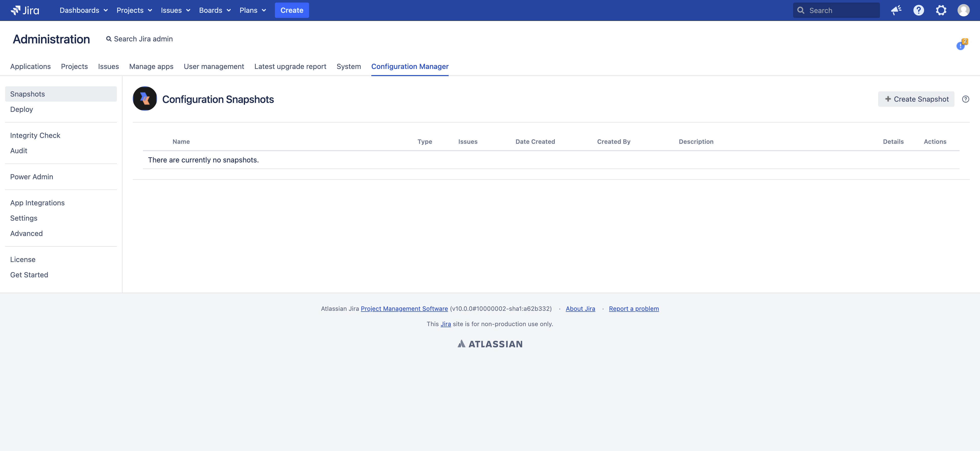
Task: Open Get Started in the sidebar
Action: (61, 275)
